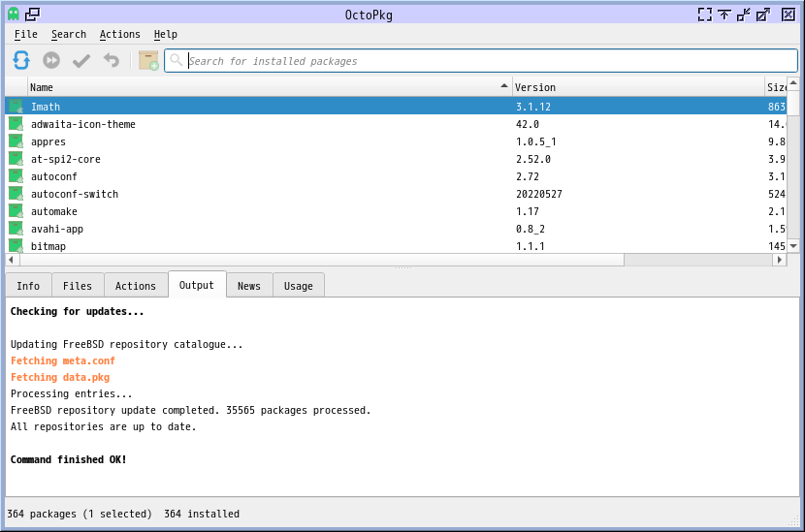Click the package icon of adwaita-icon-theme row
This screenshot has width=805, height=532.
coord(16,124)
